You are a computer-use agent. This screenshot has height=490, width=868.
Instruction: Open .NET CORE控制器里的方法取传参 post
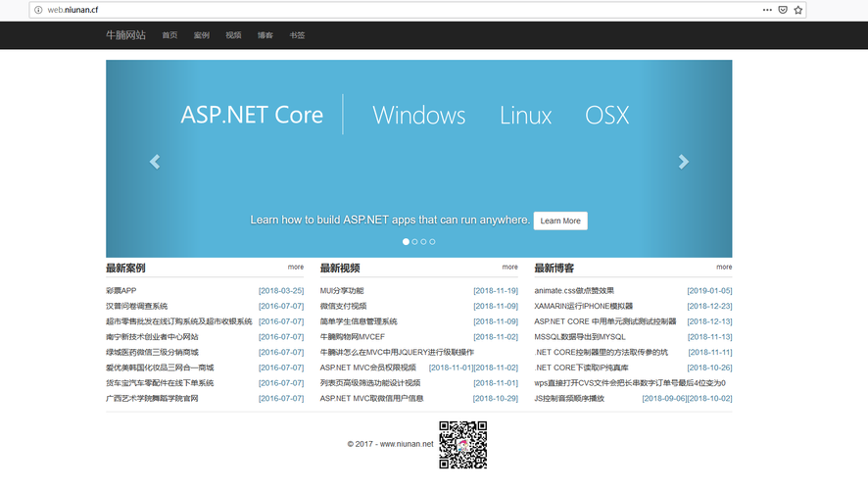tap(602, 352)
